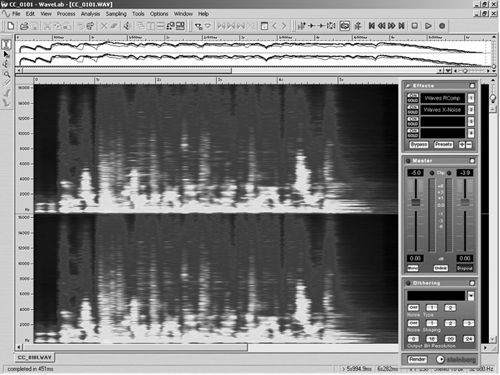This screenshot has width=500, height=375.
Task: Open the Edit menu
Action: 30,14
